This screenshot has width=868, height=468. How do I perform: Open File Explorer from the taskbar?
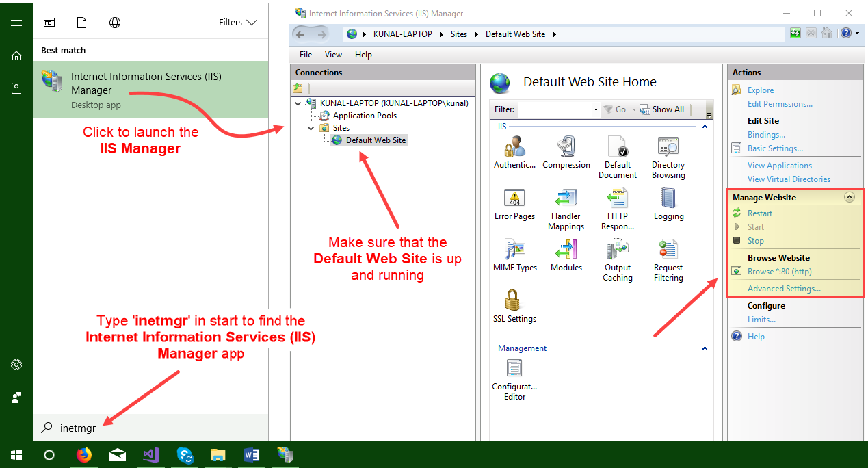pos(218,454)
